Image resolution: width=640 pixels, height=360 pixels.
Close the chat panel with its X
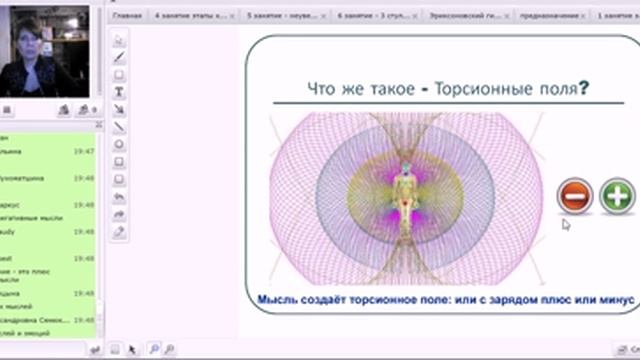click(x=99, y=125)
